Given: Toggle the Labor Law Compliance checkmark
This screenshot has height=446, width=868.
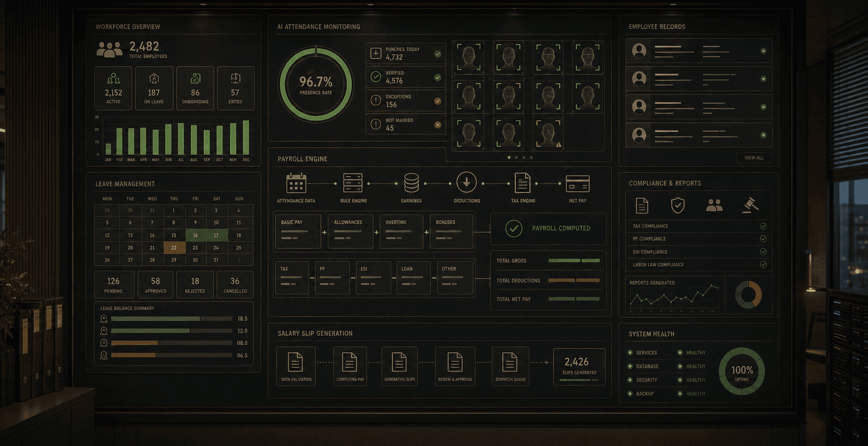Looking at the screenshot, I should point(763,265).
